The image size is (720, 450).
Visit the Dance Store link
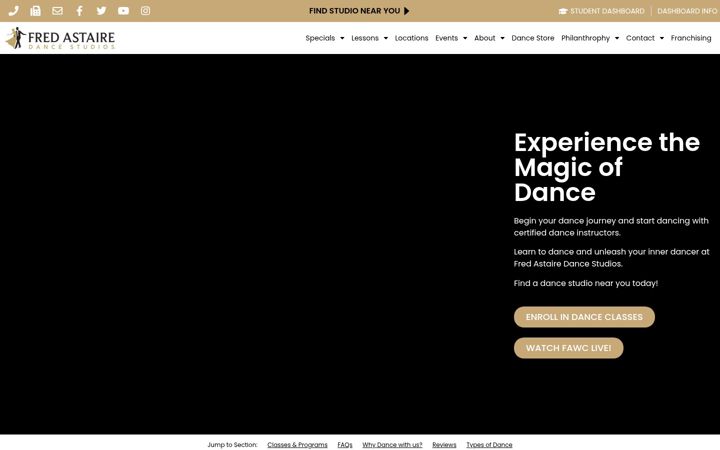click(x=533, y=38)
